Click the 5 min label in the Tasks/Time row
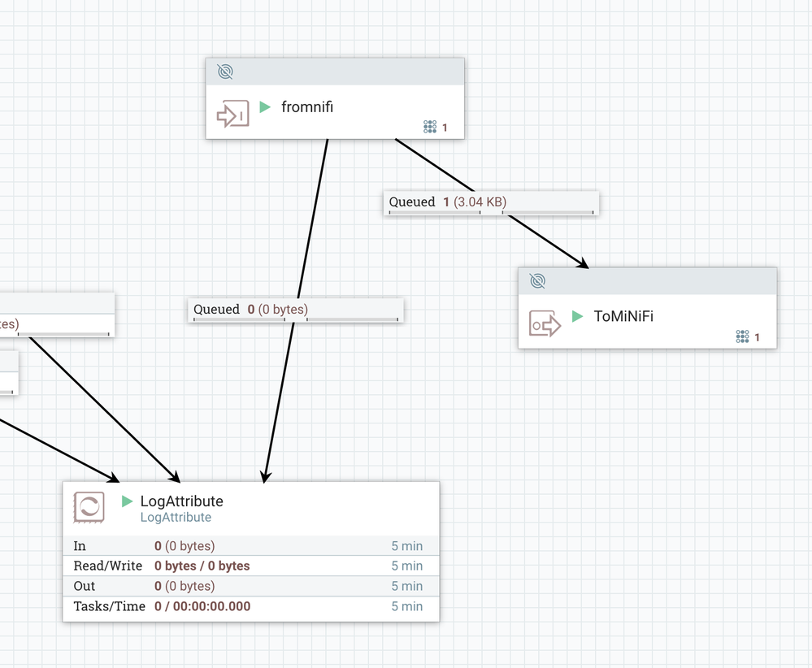 click(x=407, y=606)
